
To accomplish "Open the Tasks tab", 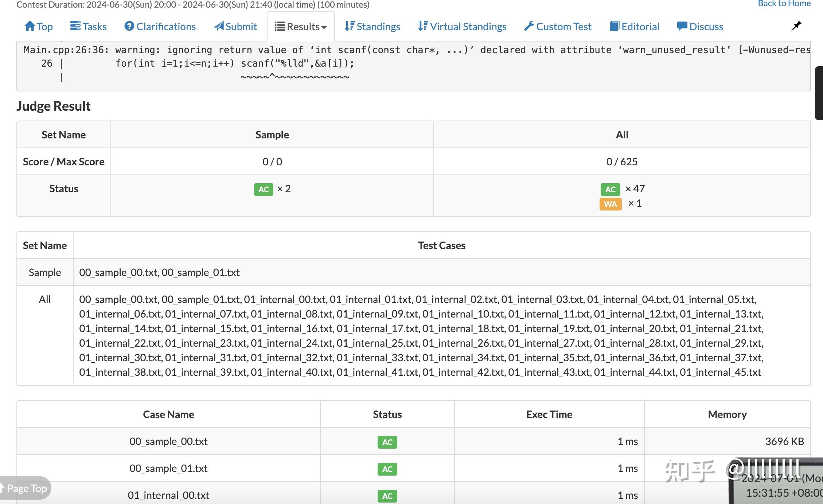I will coord(94,27).
